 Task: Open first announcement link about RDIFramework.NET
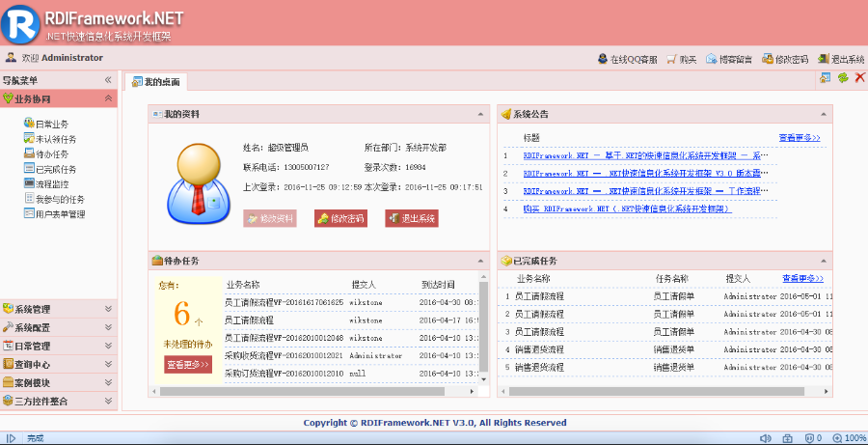646,155
